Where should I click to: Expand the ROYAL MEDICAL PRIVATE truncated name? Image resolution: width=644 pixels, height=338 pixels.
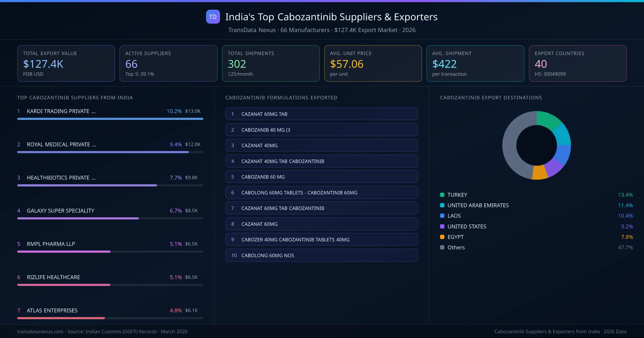61,144
